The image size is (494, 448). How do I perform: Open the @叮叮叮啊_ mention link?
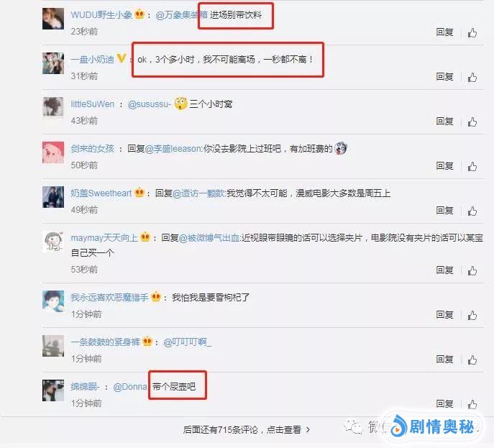coord(188,342)
